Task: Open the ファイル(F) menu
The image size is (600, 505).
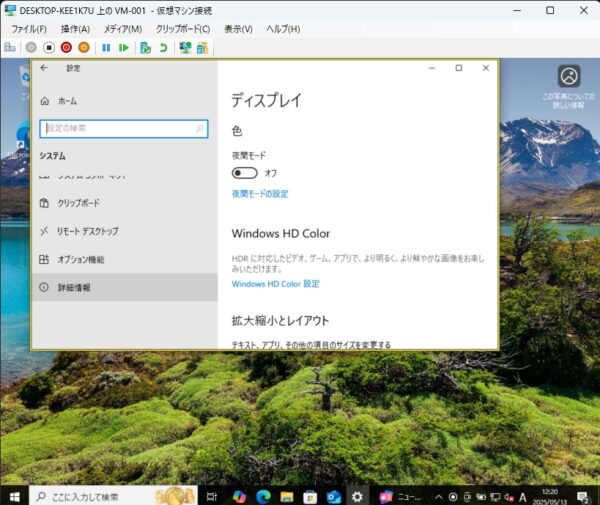Action: click(x=29, y=29)
